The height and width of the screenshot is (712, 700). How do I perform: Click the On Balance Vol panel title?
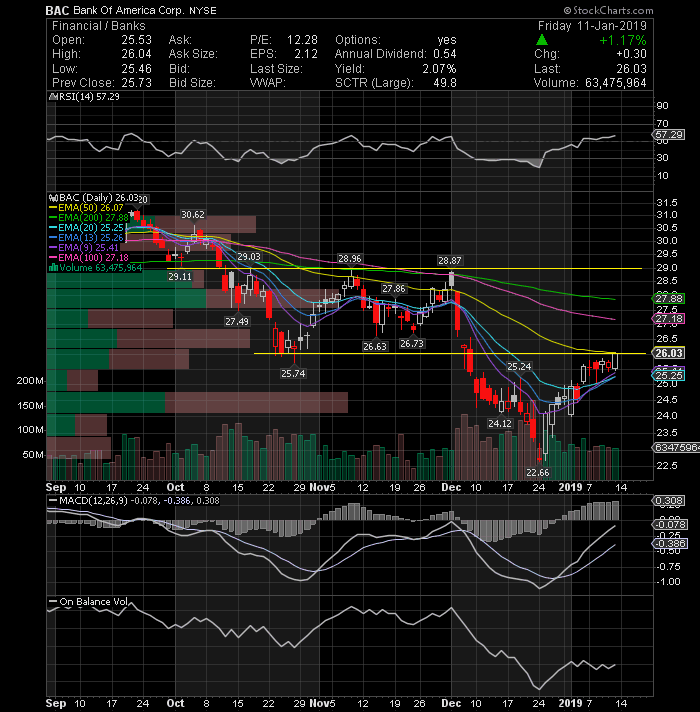click(x=94, y=602)
